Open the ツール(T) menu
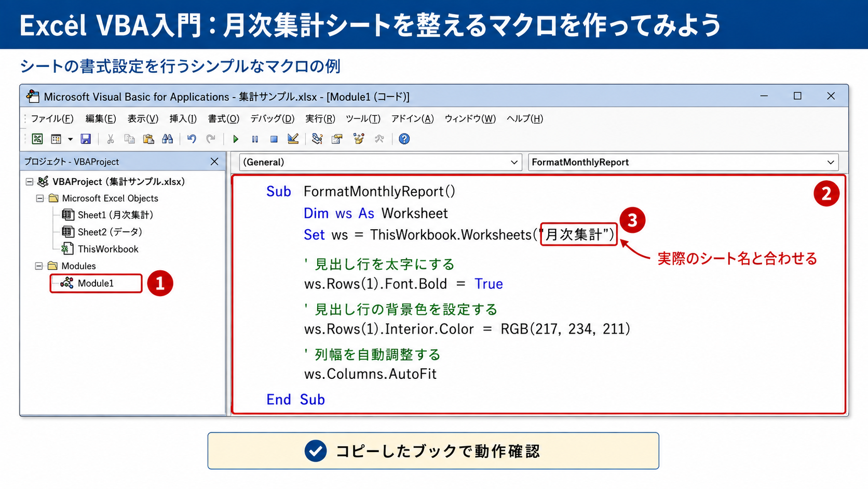 tap(363, 118)
